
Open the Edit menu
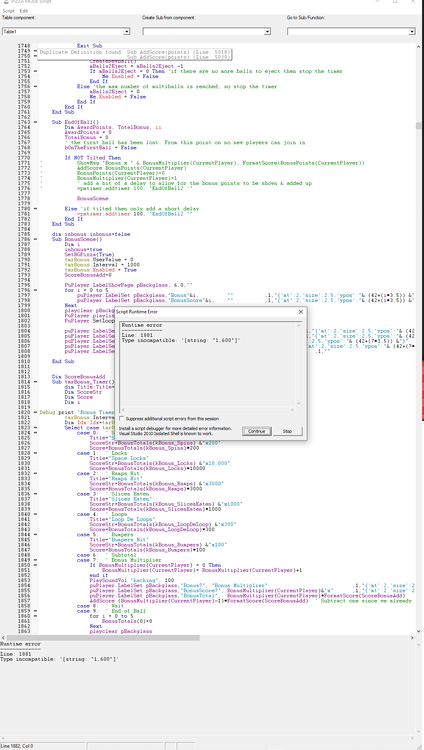pos(23,11)
